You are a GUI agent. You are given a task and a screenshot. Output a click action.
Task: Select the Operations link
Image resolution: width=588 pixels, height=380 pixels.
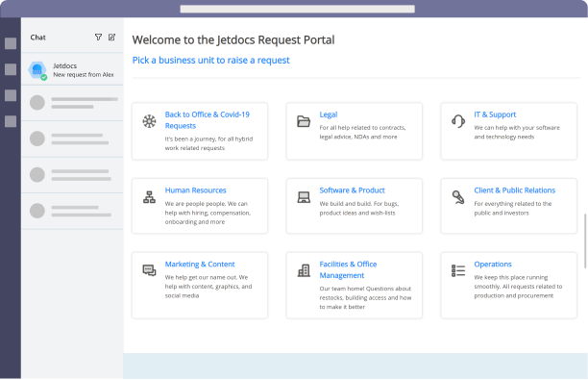492,265
